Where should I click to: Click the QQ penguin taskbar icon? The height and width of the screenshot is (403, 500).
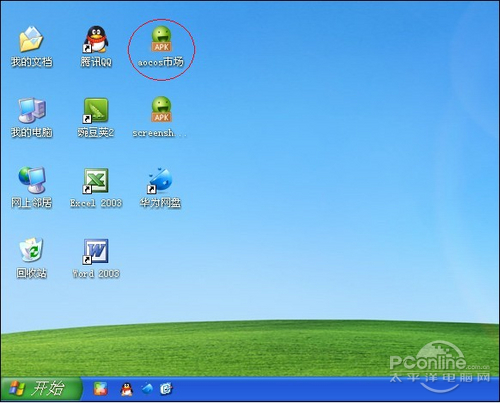126,389
